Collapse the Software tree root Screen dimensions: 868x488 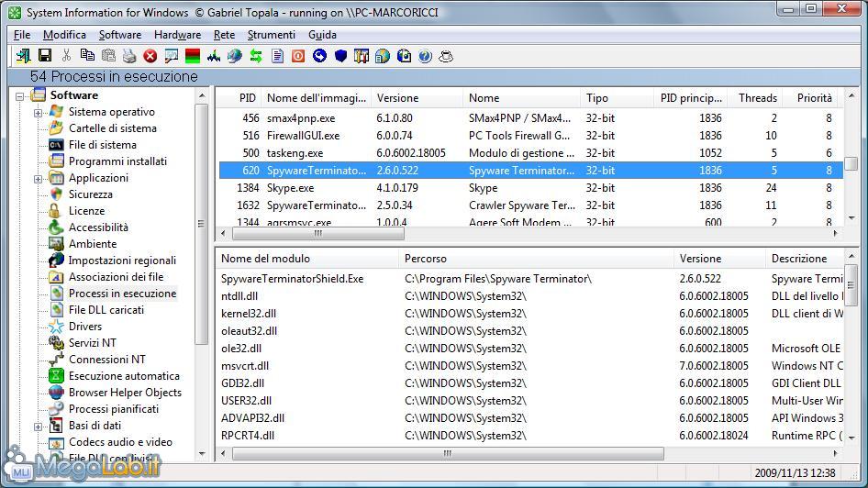[20, 95]
